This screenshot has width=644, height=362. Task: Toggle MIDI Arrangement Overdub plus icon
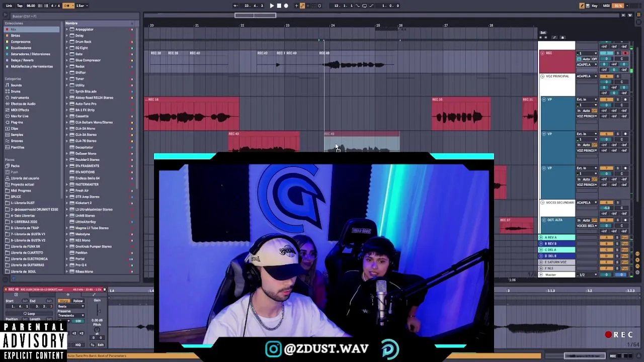click(296, 6)
